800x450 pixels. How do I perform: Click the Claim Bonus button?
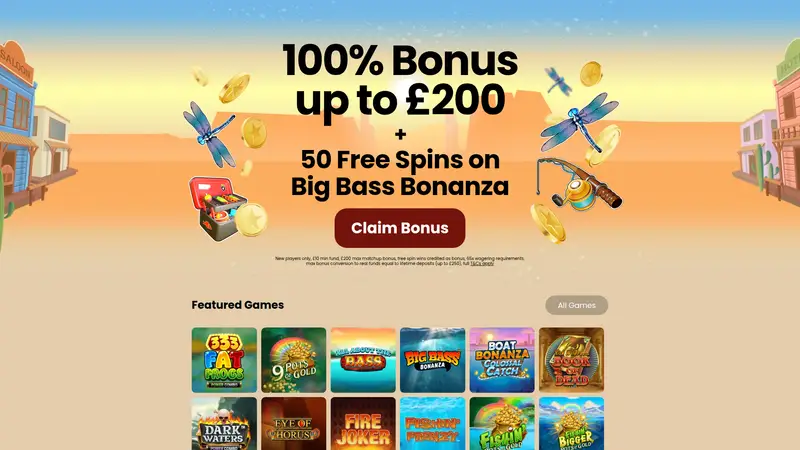[x=399, y=228]
